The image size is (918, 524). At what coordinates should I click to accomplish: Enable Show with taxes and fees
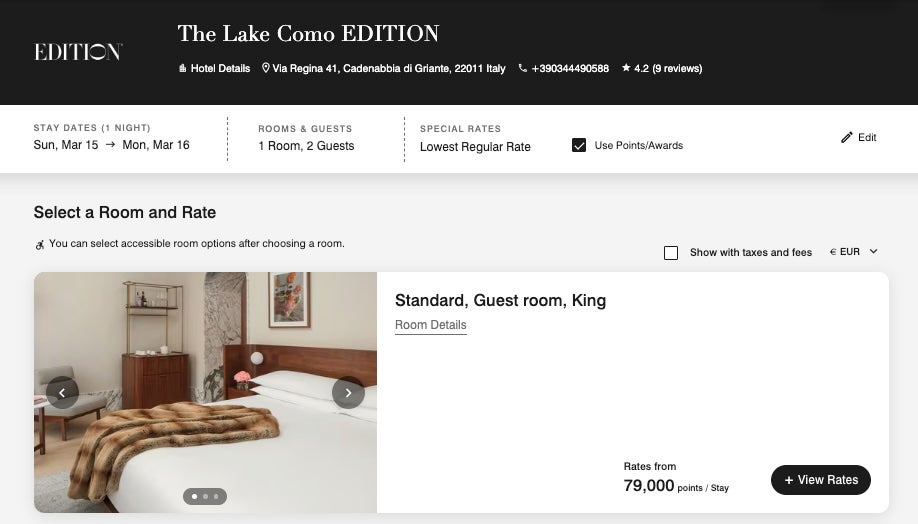pos(671,253)
